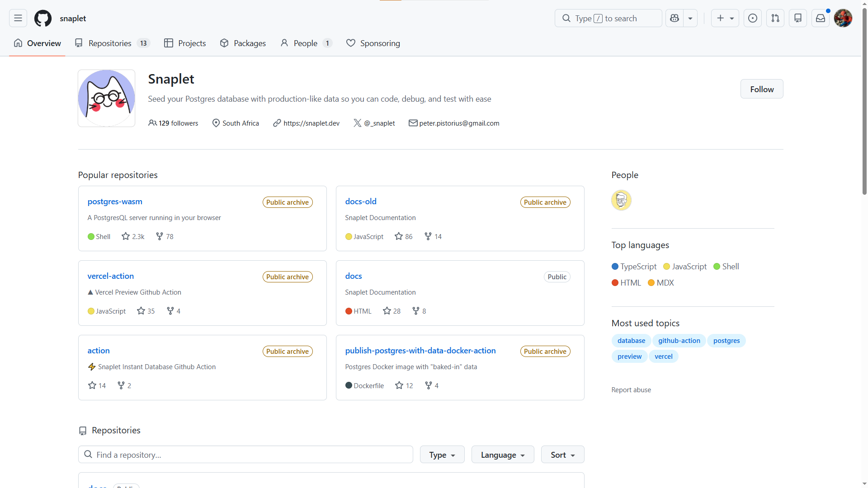This screenshot has width=868, height=488.
Task: Click the GitHub logo home icon
Action: [x=43, y=18]
